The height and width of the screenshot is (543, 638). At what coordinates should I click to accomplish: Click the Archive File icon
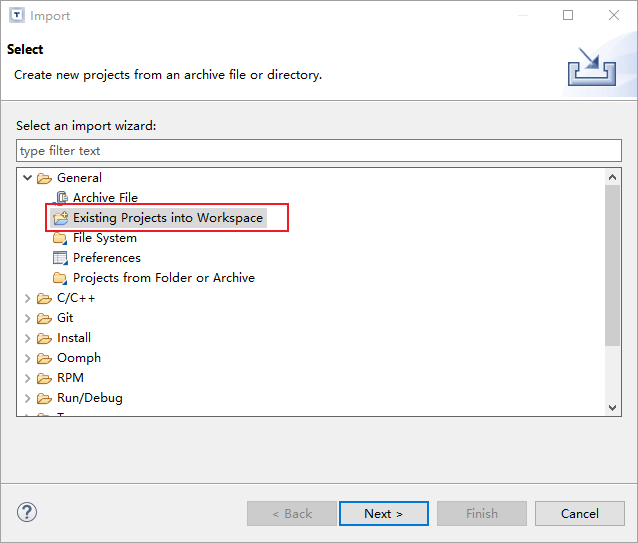pos(60,198)
